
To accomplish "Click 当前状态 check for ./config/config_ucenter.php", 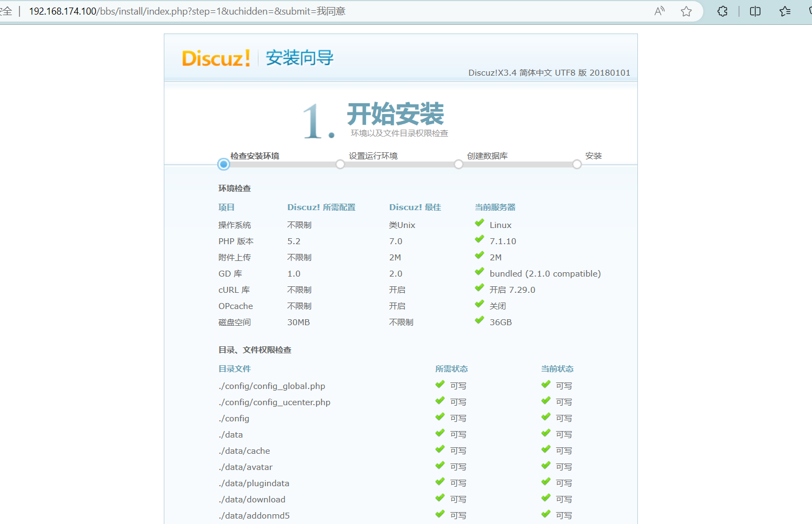I will (546, 401).
